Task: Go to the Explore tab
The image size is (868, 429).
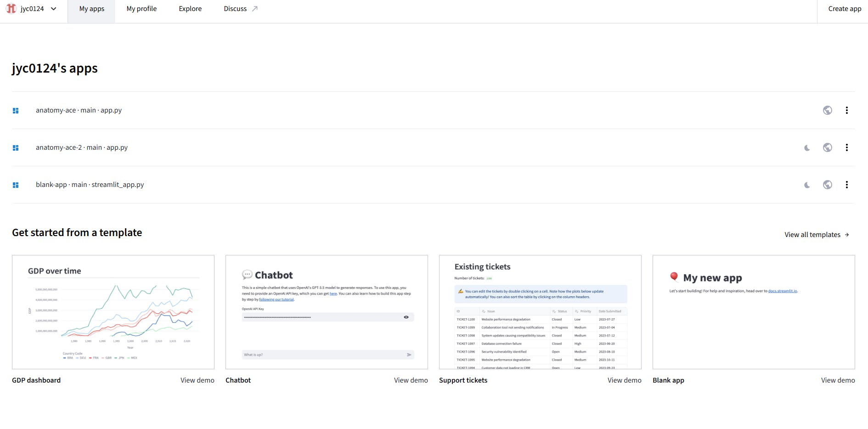Action: (x=190, y=9)
